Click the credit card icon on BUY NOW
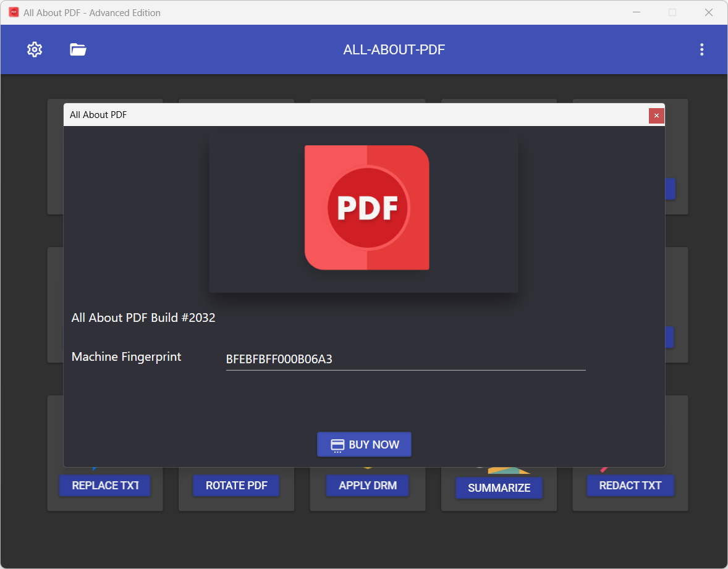Screen dimensions: 728x569 click(337, 445)
